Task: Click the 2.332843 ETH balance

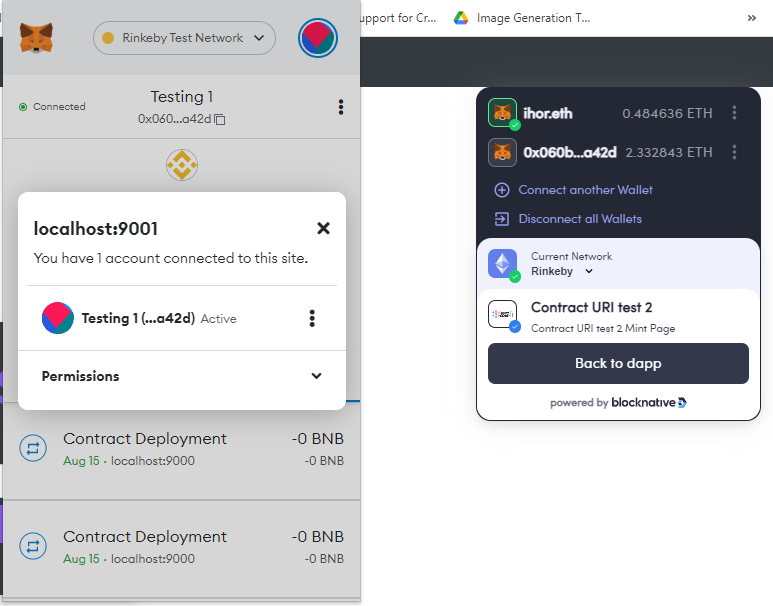Action: [669, 152]
